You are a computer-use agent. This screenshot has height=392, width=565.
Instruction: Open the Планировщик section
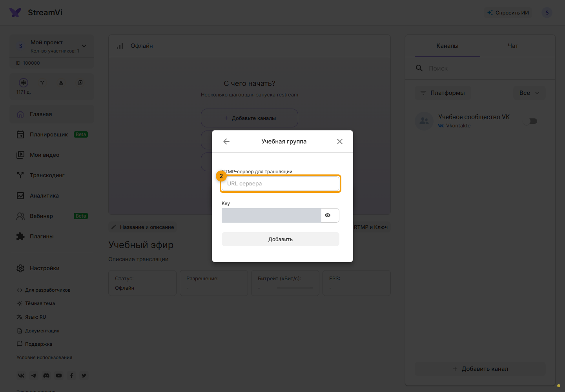click(x=52, y=134)
